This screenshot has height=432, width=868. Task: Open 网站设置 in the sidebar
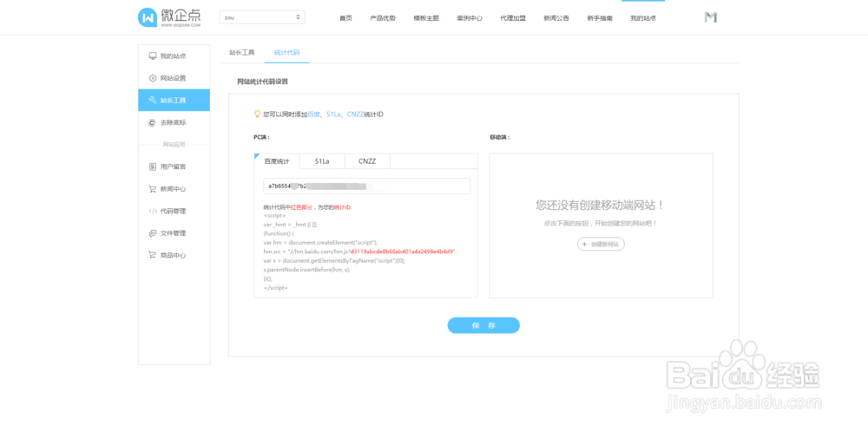pos(174,78)
